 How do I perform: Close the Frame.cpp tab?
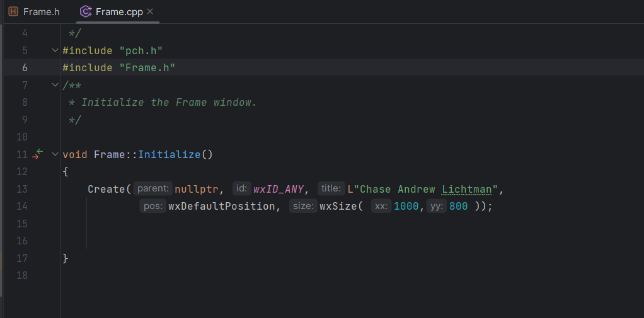click(150, 12)
